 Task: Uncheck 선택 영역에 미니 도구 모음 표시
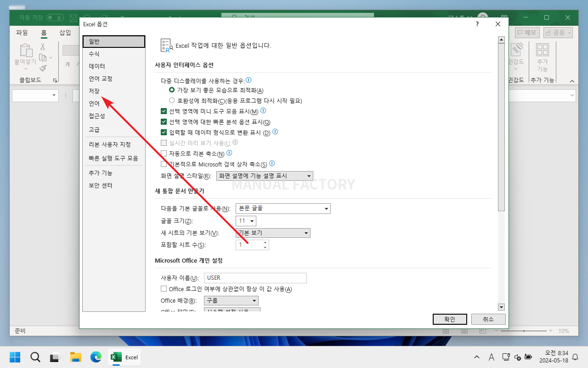click(x=164, y=111)
